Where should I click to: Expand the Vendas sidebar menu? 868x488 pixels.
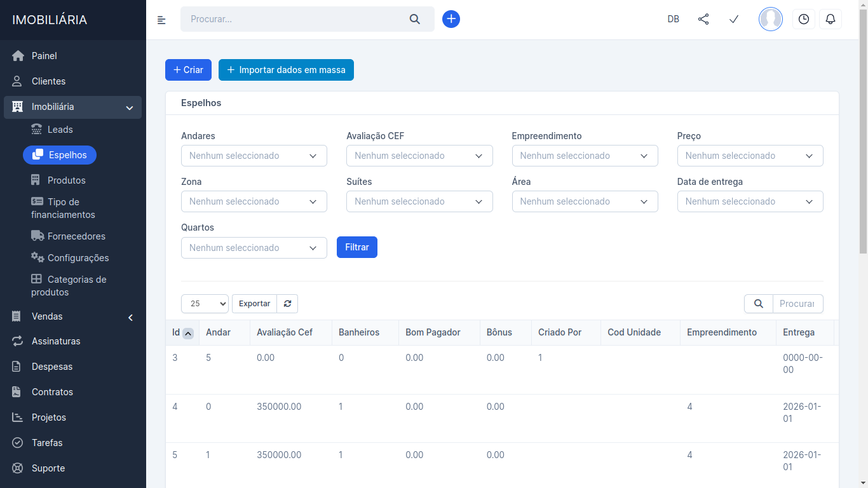coord(73,316)
